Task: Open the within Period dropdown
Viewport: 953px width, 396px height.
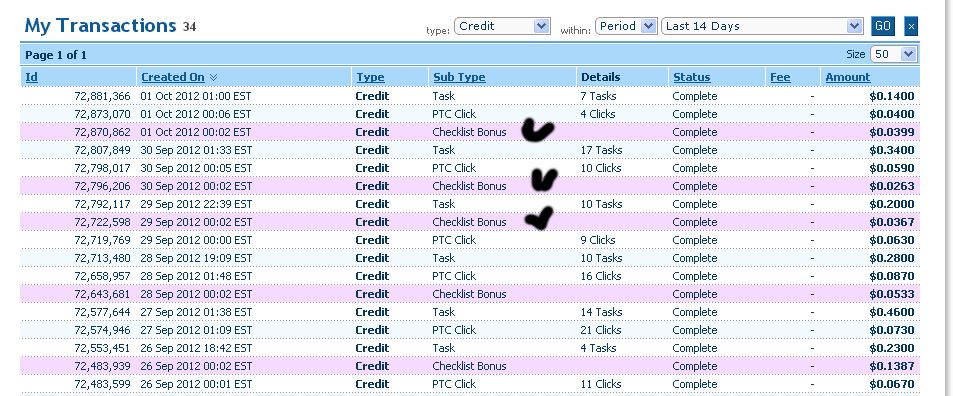Action: point(626,26)
